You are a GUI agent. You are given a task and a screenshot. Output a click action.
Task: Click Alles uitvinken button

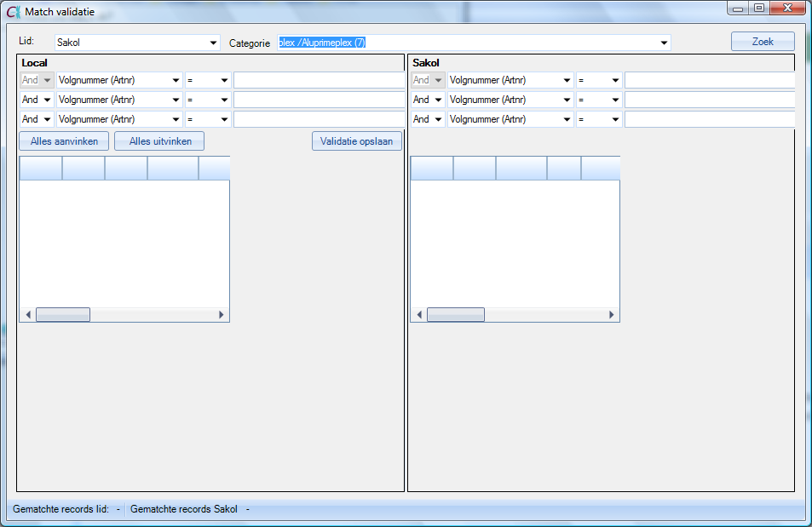tap(159, 140)
